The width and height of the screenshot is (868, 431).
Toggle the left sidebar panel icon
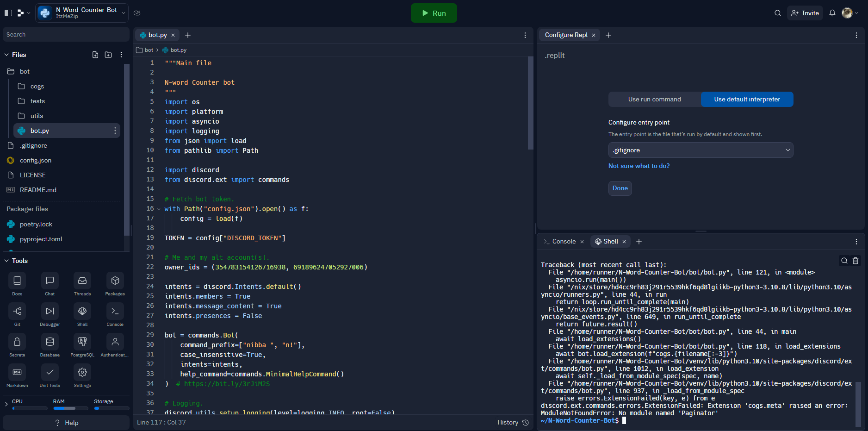pos(8,13)
